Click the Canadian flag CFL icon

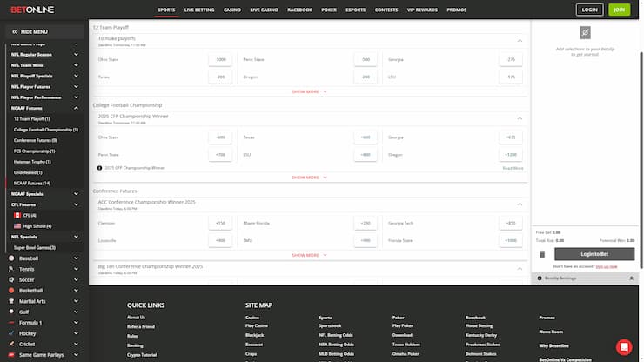coord(17,215)
